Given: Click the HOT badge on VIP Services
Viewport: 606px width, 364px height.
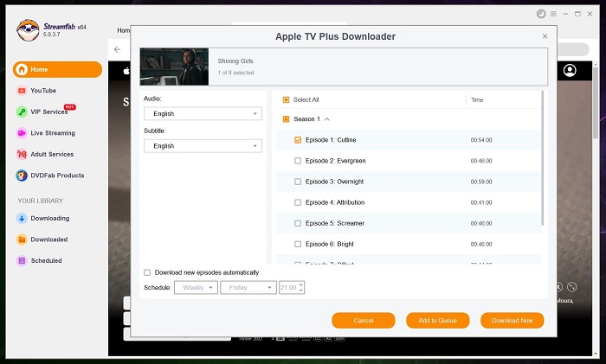Looking at the screenshot, I should [69, 107].
